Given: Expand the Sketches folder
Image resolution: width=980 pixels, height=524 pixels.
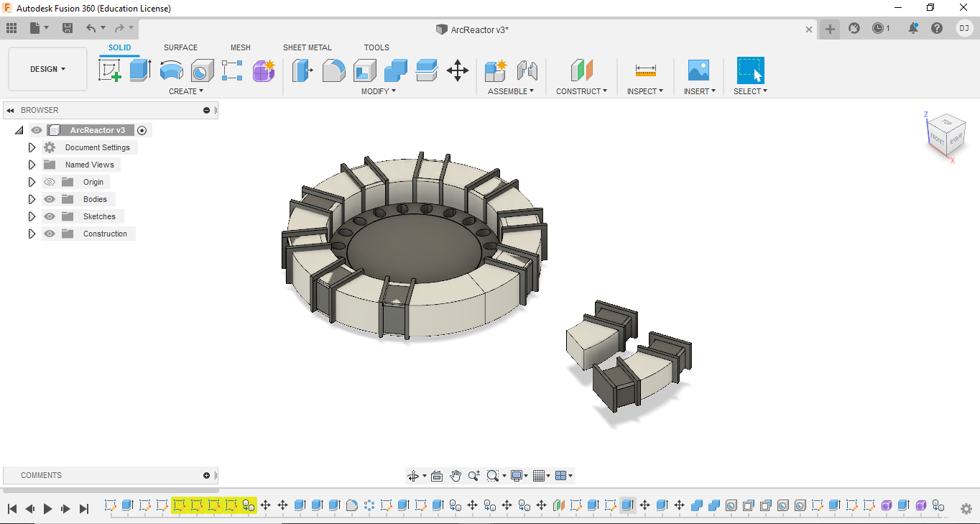Looking at the screenshot, I should 32,216.
